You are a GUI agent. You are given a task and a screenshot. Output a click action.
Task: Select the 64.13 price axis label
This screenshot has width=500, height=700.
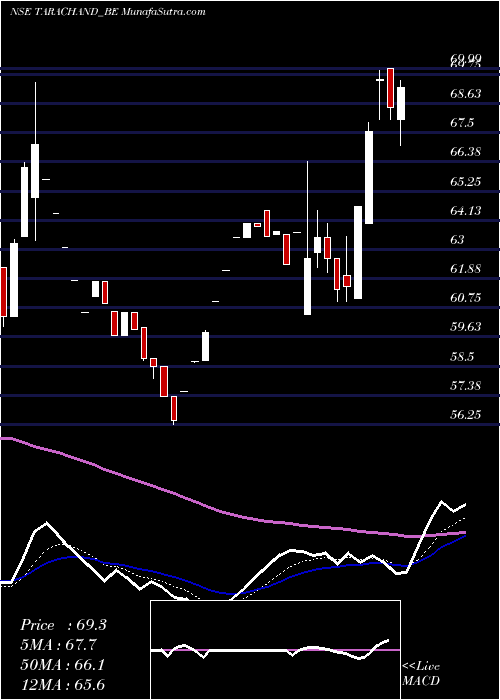coord(465,210)
